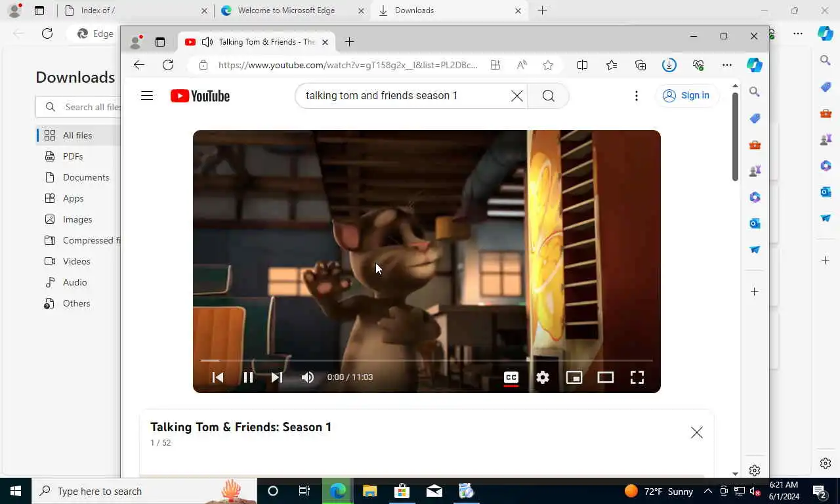Open Shopping tag in YouTube window sidebar
This screenshot has width=840, height=504.
[755, 118]
